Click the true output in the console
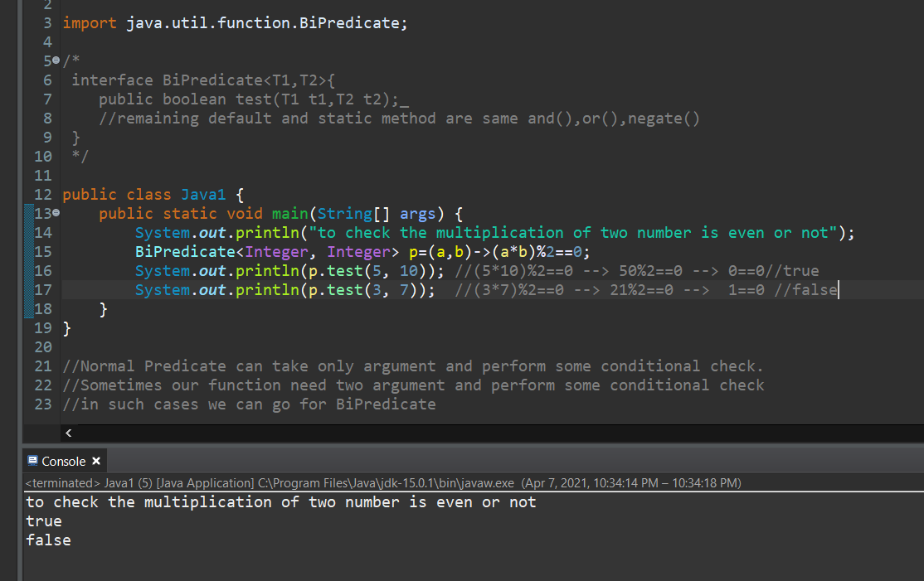The height and width of the screenshot is (581, 924). (x=43, y=520)
